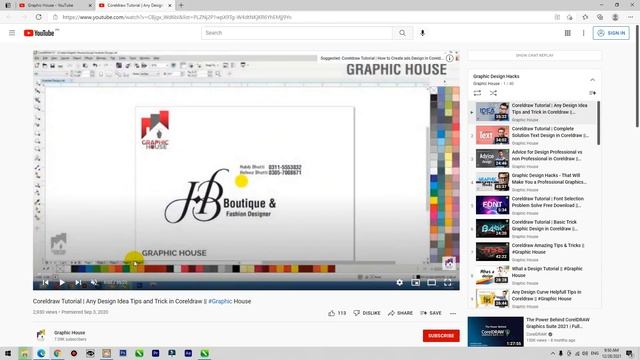Open 'Coreldraw Amazing Tips & Tricks' video
Screen dimensions: 640x360
coord(533,252)
